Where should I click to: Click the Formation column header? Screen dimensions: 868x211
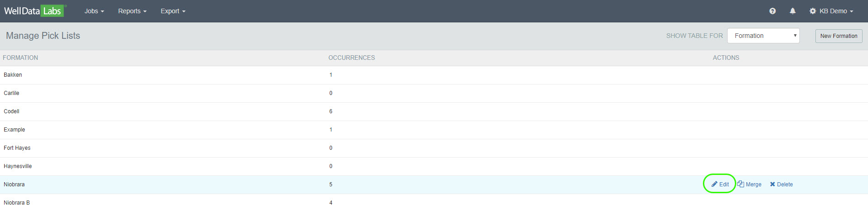21,58
